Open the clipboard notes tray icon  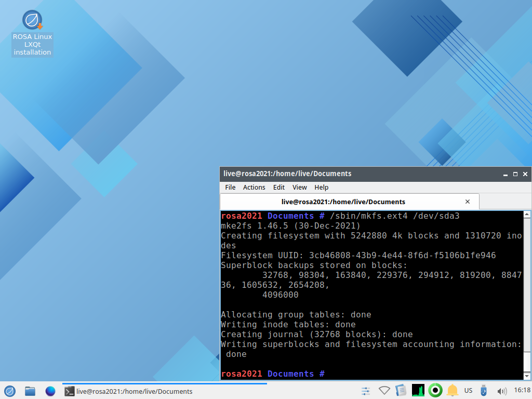tap(401, 391)
